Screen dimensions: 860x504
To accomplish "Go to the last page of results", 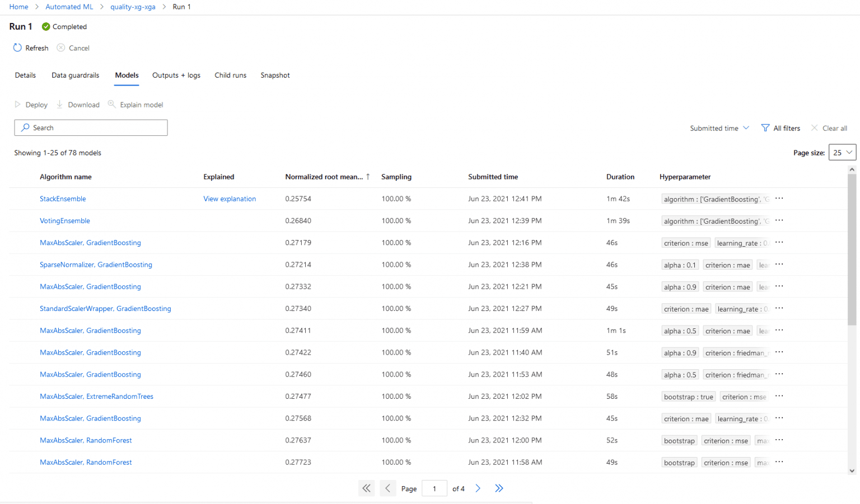I will (x=499, y=488).
